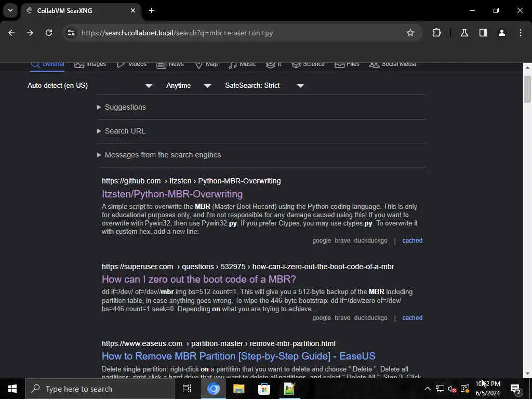Click the address bar URL
Viewport: 532px width, 399px height.
(x=177, y=33)
